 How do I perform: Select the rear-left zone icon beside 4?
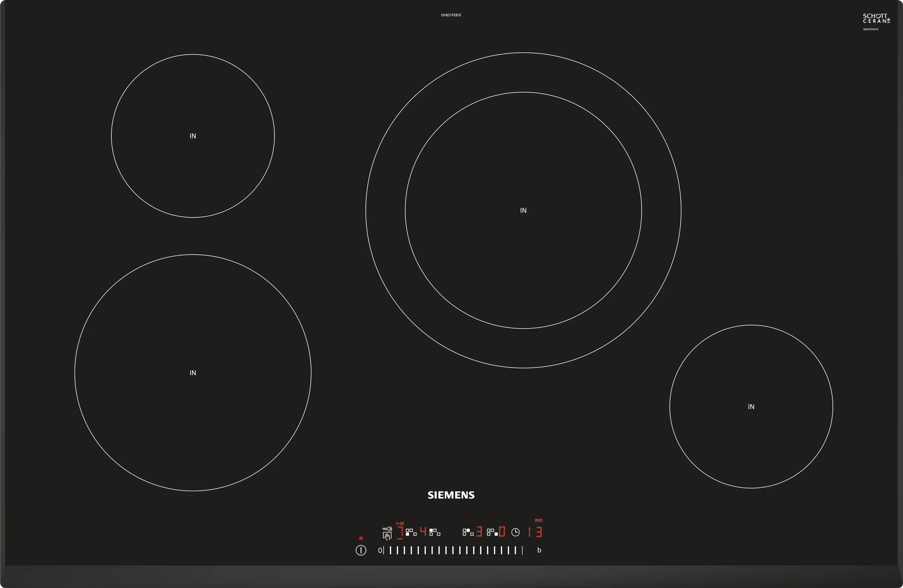click(435, 532)
